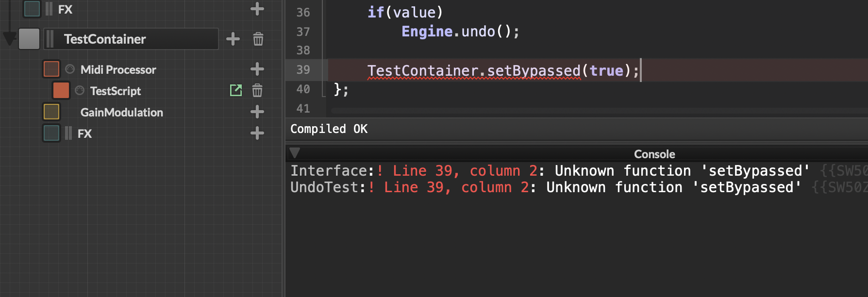Image resolution: width=868 pixels, height=297 pixels.
Task: Add a module to TestContainer with plus
Action: [233, 39]
